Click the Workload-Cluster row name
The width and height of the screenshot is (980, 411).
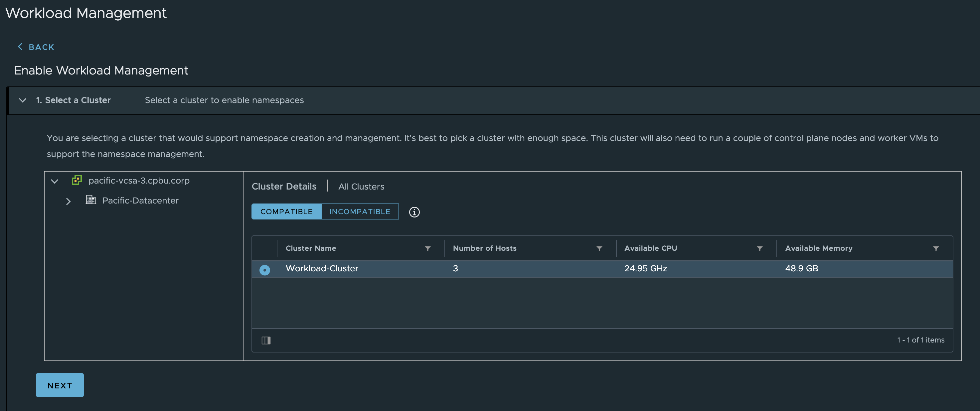[322, 268]
